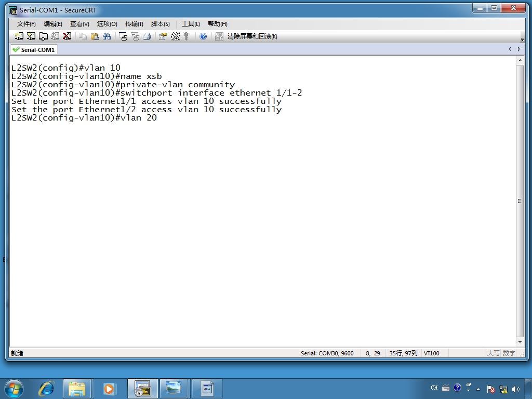Viewport: 532px width, 399px height.
Task: Click the Reconnect toolbar icon
Action: pos(55,36)
